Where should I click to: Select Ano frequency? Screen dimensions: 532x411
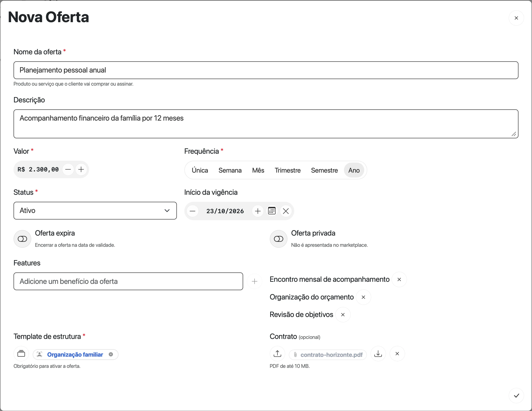pyautogui.click(x=354, y=170)
